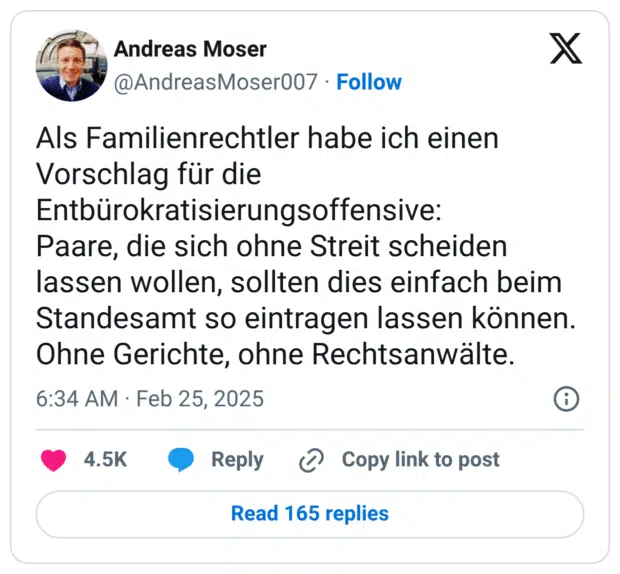Select Copy link to post
The width and height of the screenshot is (620, 574).
point(420,460)
